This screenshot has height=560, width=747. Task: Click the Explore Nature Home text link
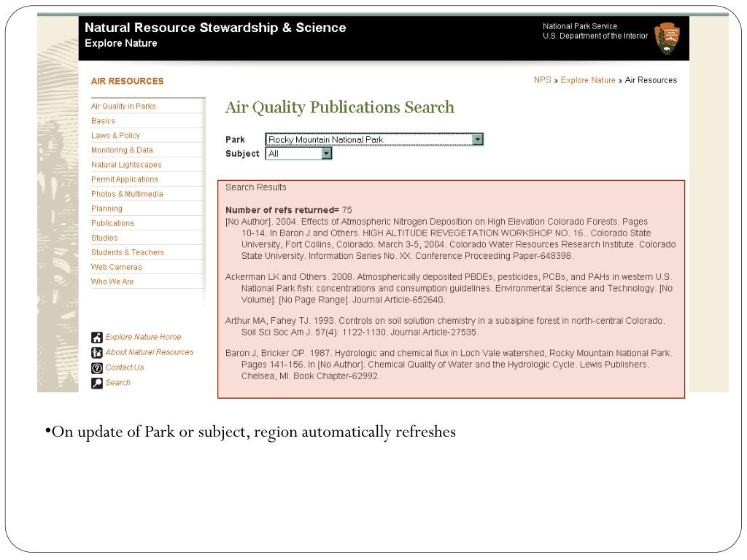coord(143,337)
